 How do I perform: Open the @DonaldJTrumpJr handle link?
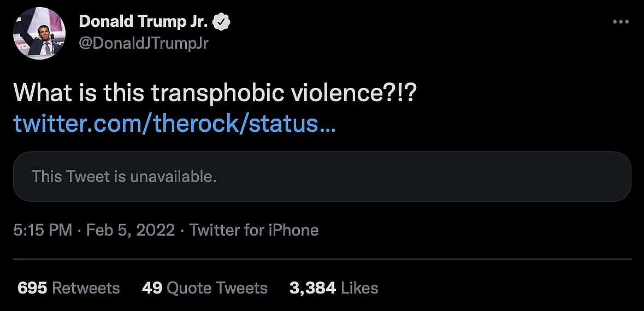click(x=144, y=43)
